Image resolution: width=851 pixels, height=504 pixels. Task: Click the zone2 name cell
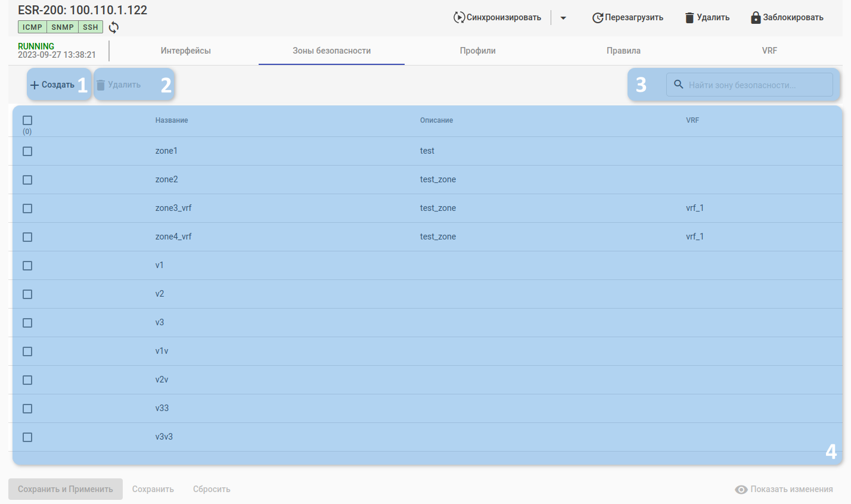(x=166, y=179)
